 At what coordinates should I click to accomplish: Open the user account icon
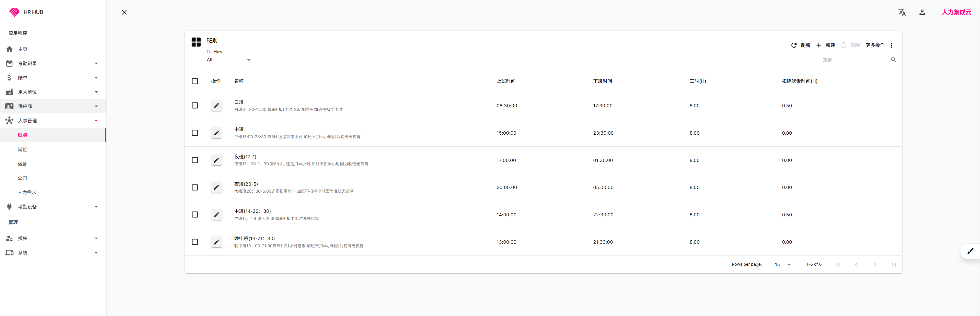[x=922, y=12]
